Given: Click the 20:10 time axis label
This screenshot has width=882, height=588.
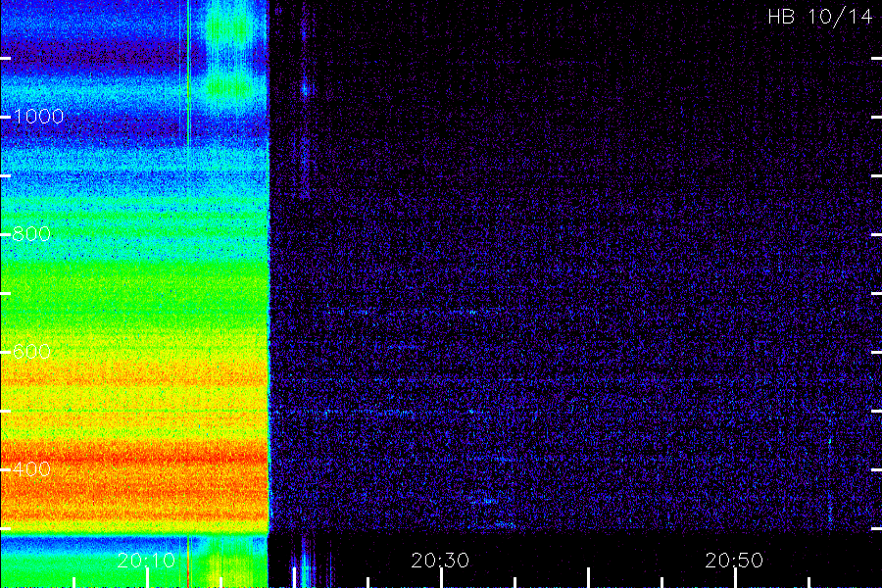Looking at the screenshot, I should coord(146,561).
